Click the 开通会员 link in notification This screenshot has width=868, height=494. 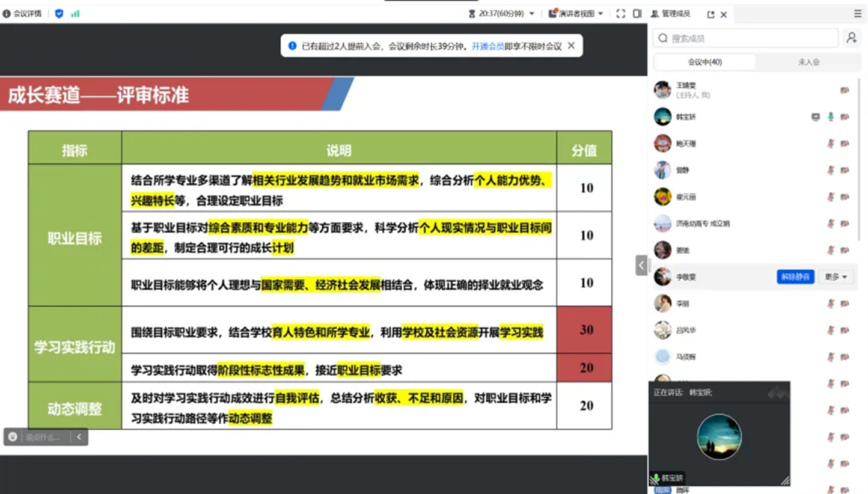pyautogui.click(x=487, y=46)
